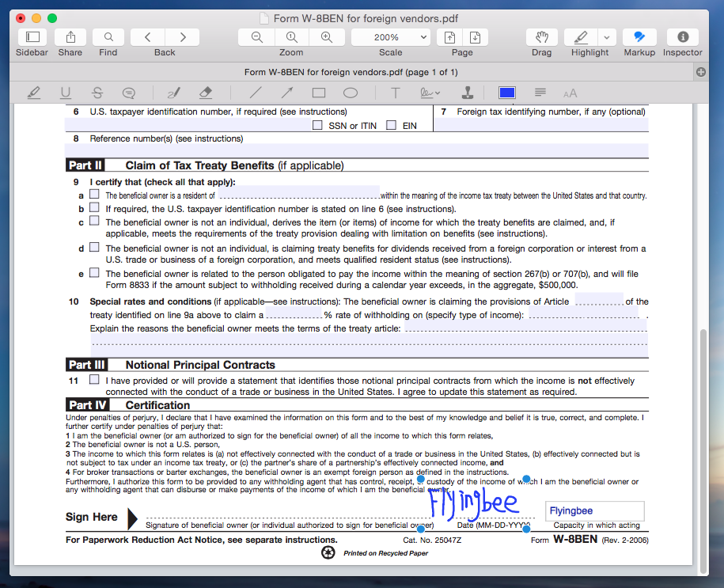Open the Inspector panel
This screenshot has width=724, height=588.
click(683, 37)
